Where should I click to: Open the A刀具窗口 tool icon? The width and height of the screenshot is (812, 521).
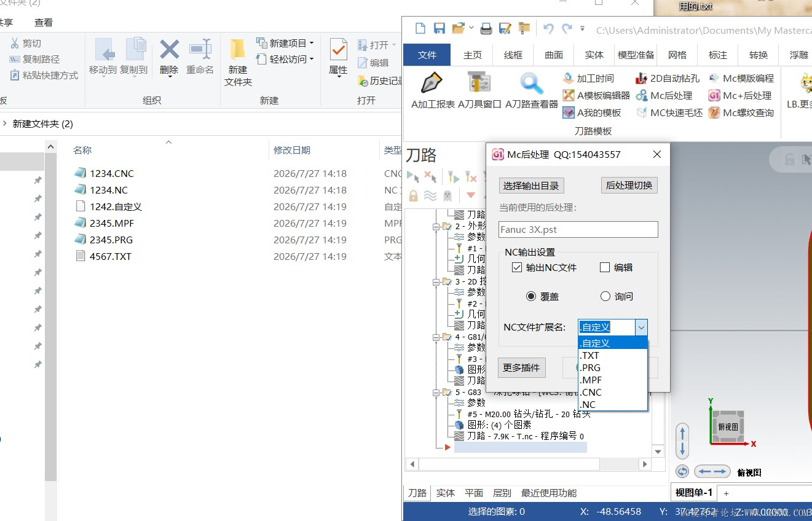click(479, 83)
